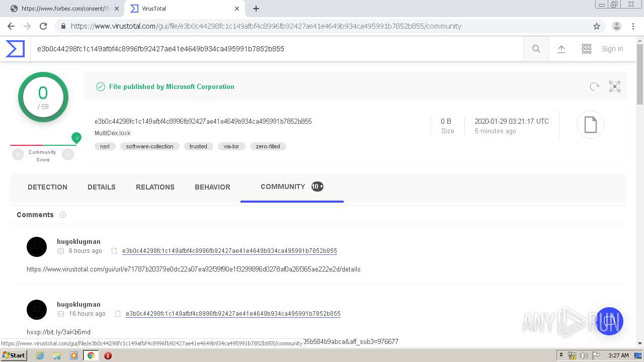Screen dimensions: 644x362
Task: Switch to the RELATIONS tab
Action: point(155,187)
